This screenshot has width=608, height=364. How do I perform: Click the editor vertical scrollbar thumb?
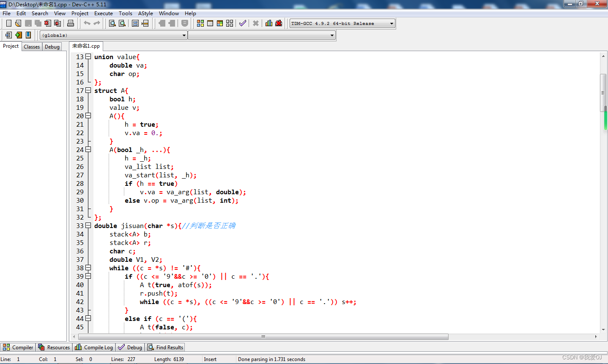(603, 93)
